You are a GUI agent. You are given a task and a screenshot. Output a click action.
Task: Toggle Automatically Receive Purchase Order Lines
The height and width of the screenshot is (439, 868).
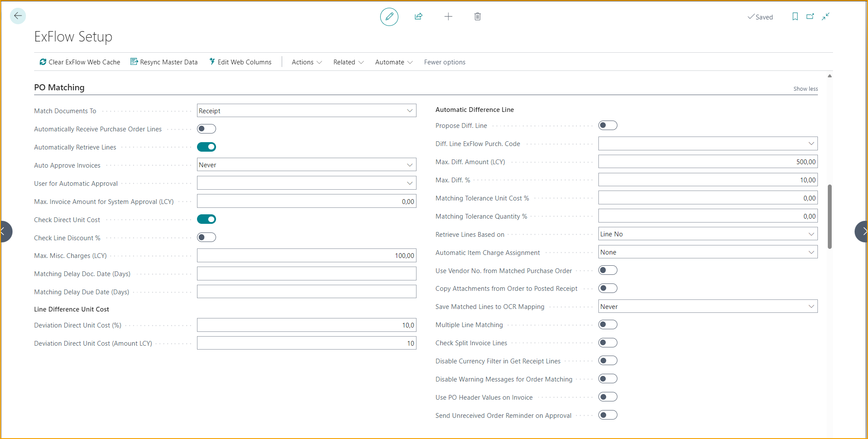[x=207, y=129]
